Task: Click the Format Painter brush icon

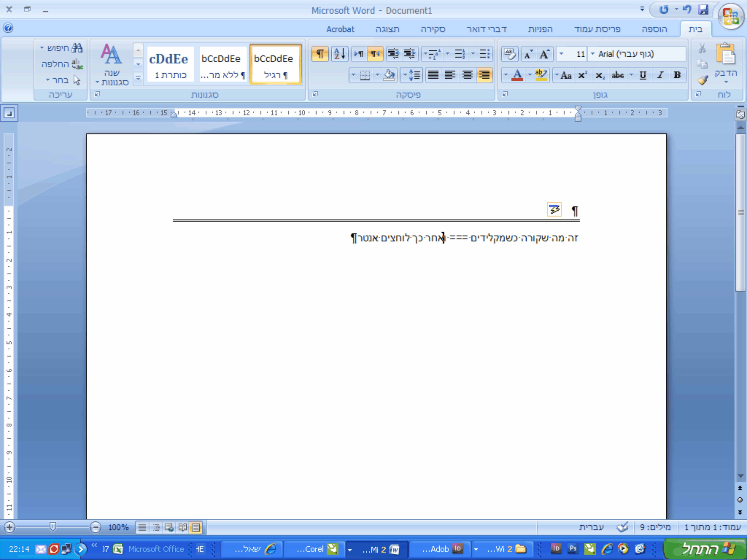Action: tap(703, 80)
